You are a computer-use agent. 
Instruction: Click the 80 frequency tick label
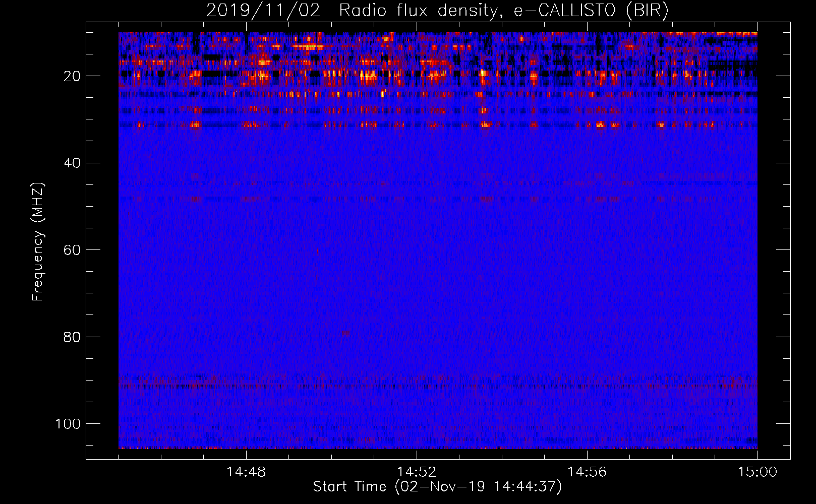[73, 337]
